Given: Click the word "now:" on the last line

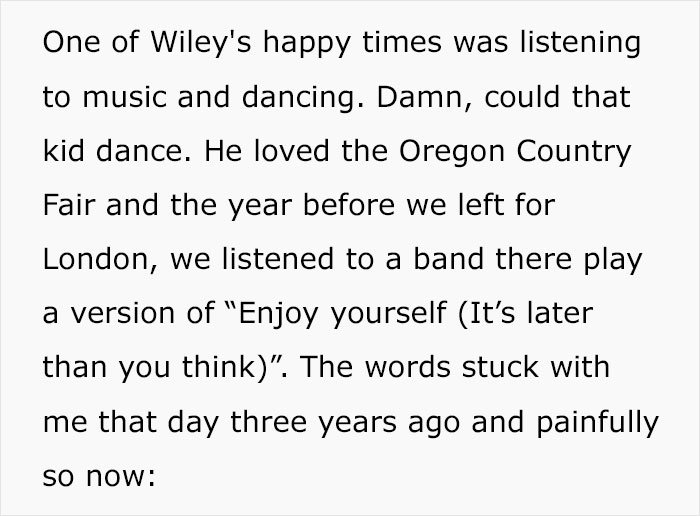Looking at the screenshot, I should (x=121, y=477).
